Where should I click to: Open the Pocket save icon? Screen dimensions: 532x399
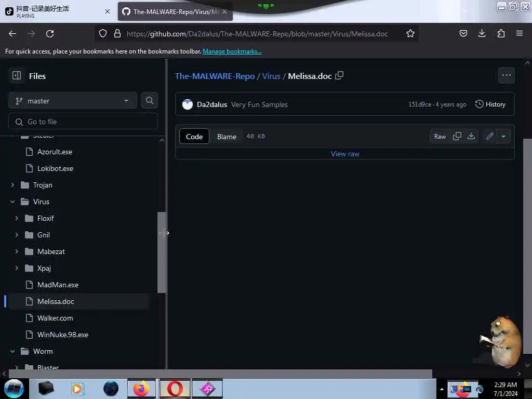tap(463, 34)
